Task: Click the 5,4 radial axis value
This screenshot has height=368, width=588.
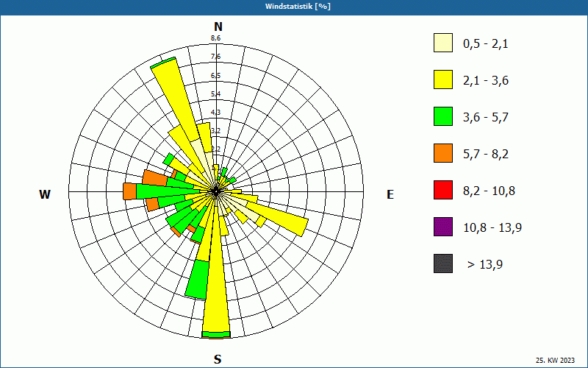Action: 215,94
